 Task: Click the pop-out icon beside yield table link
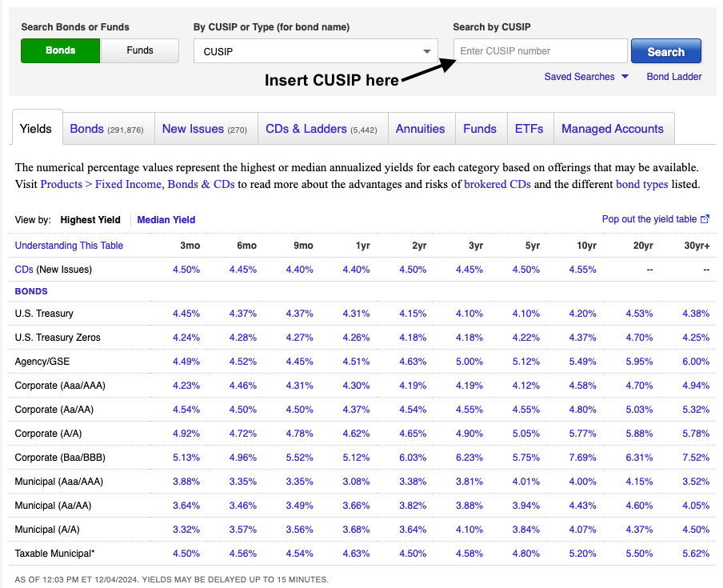(x=705, y=219)
